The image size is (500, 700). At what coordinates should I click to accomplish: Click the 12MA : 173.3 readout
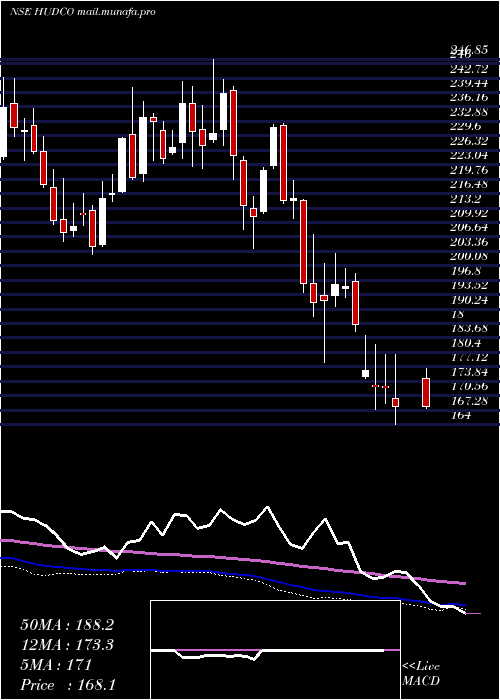pyautogui.click(x=67, y=645)
